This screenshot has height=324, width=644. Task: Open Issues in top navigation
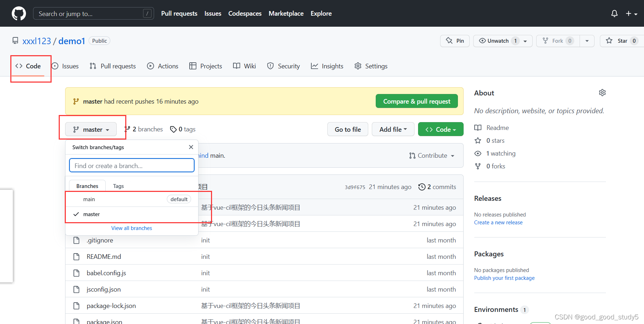213,14
